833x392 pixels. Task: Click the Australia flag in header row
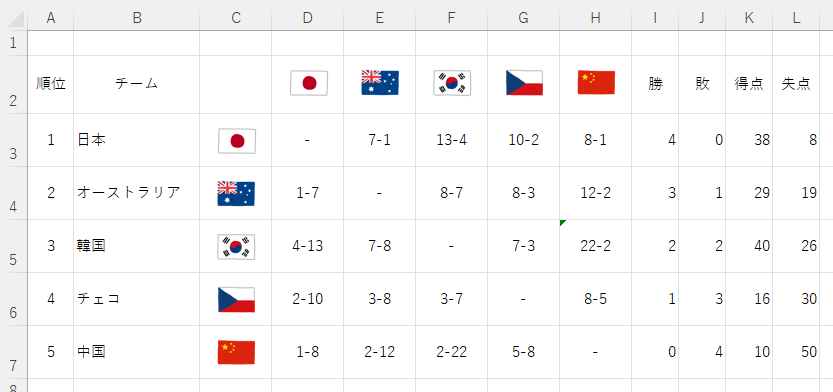[380, 82]
